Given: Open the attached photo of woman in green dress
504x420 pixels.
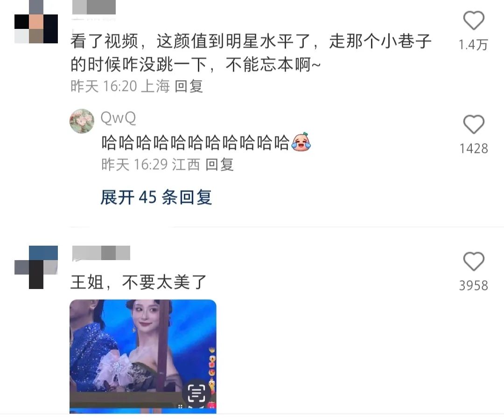Looking at the screenshot, I should 143,357.
